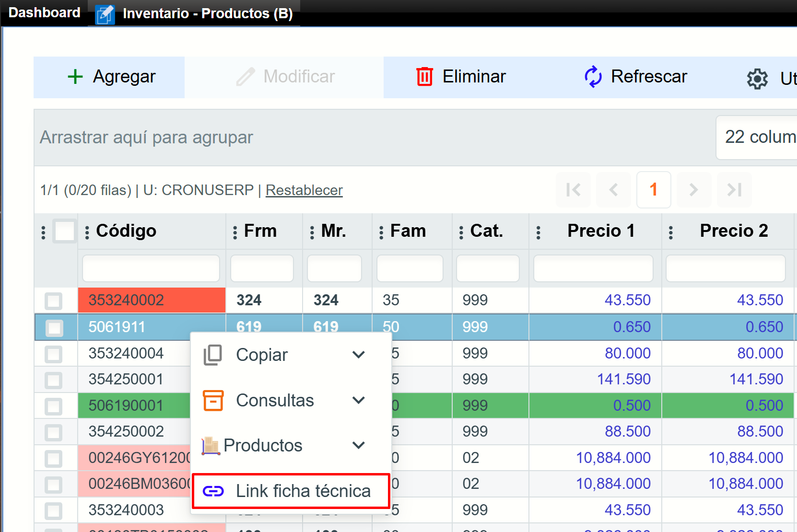Select the Inventario - Productos (B) tab

195,13
